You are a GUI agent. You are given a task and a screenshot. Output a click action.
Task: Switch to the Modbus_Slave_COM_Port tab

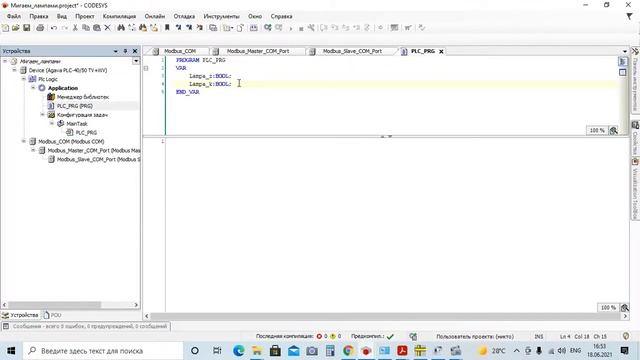[352, 51]
